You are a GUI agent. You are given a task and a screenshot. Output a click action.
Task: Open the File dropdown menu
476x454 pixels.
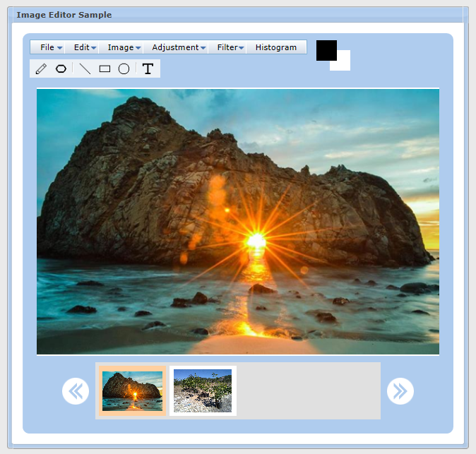point(51,47)
